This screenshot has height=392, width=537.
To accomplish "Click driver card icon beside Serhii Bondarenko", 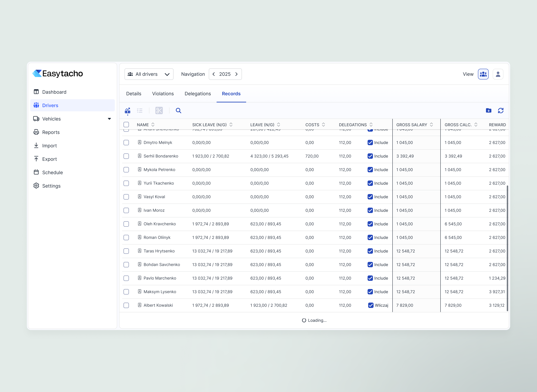I will [140, 156].
